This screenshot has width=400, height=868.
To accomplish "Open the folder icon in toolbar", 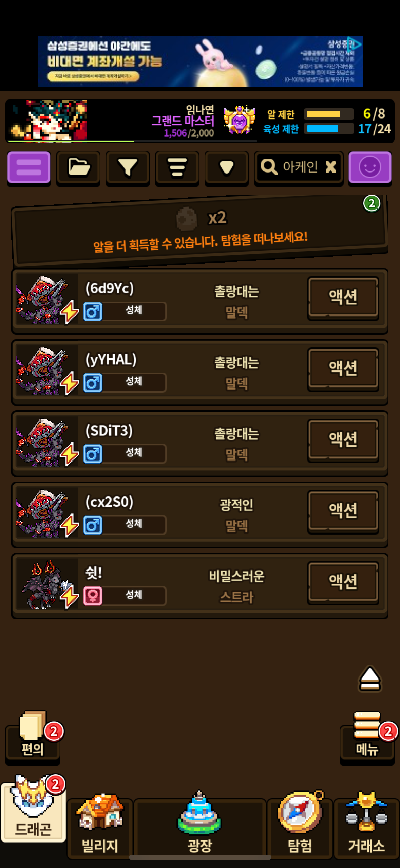I will click(x=78, y=167).
